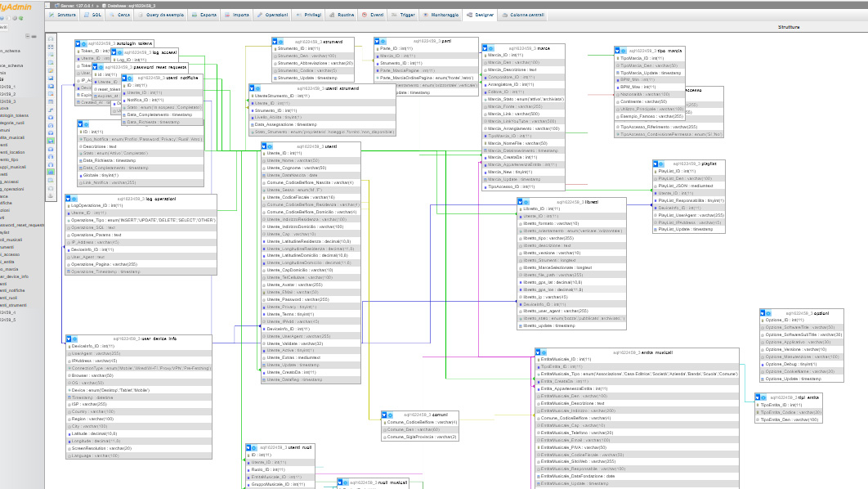Open gear options of the comuni table
Image resolution: width=868 pixels, height=489 pixels.
390,415
